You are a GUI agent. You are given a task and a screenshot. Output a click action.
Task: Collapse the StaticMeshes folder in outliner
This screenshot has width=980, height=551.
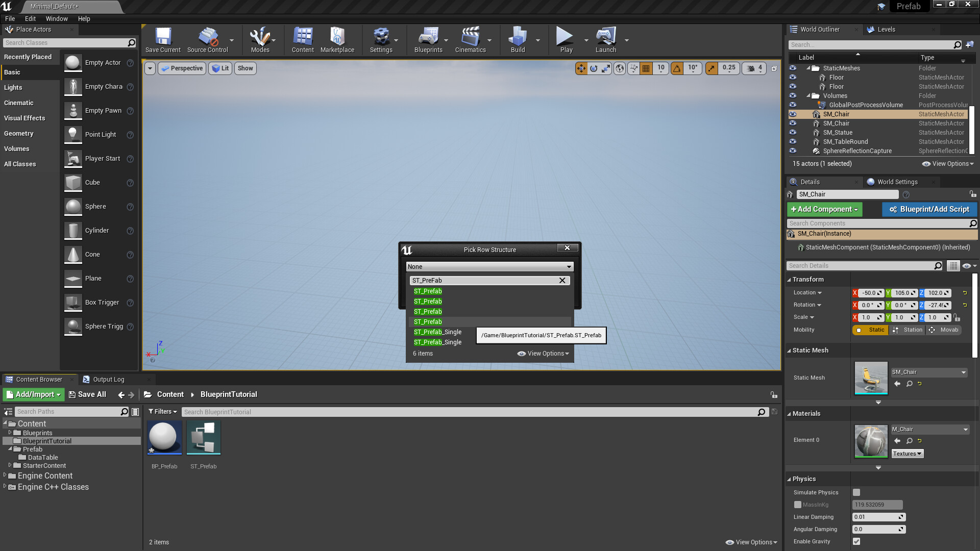coord(808,68)
